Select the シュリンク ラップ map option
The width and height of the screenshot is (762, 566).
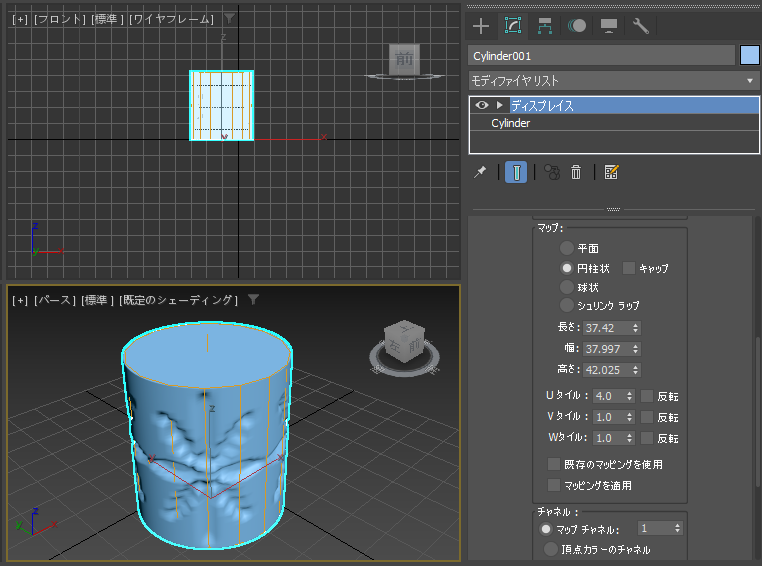(x=566, y=305)
